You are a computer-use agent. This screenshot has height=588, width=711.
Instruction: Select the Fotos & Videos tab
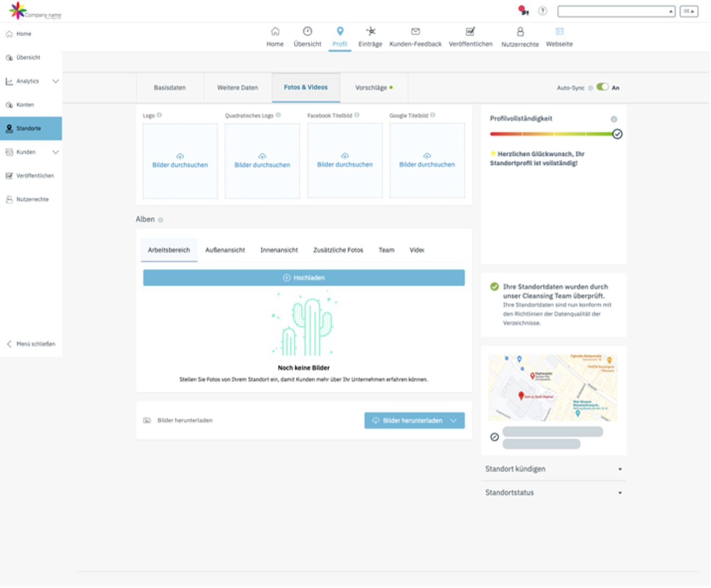pyautogui.click(x=307, y=87)
